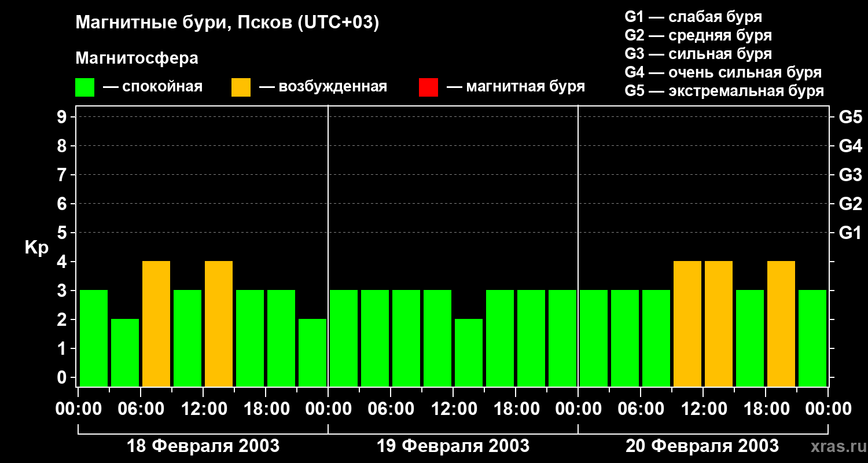
Task: Select the title 'Магнитные бури, Псков (UTC+03)'
Action: [227, 23]
